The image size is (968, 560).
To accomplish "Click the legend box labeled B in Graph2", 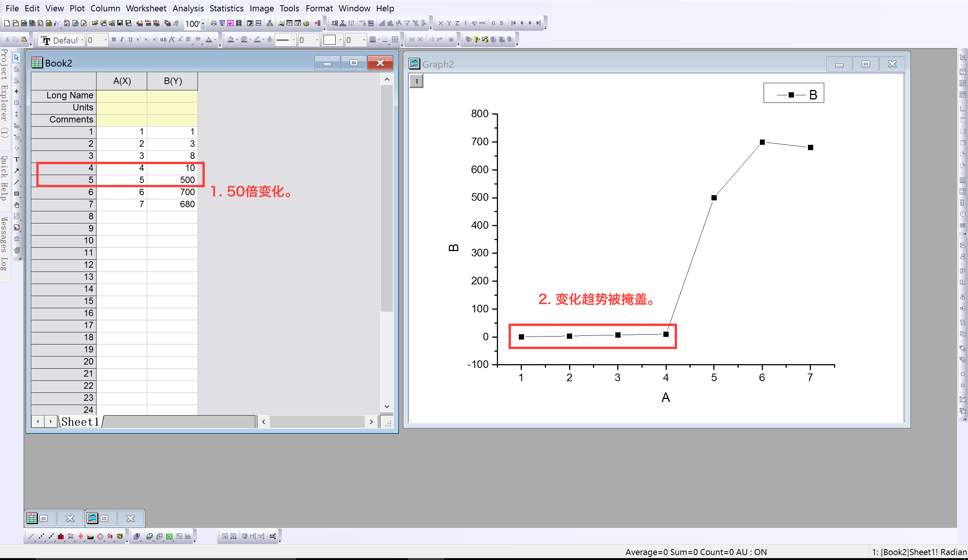I will click(x=794, y=93).
